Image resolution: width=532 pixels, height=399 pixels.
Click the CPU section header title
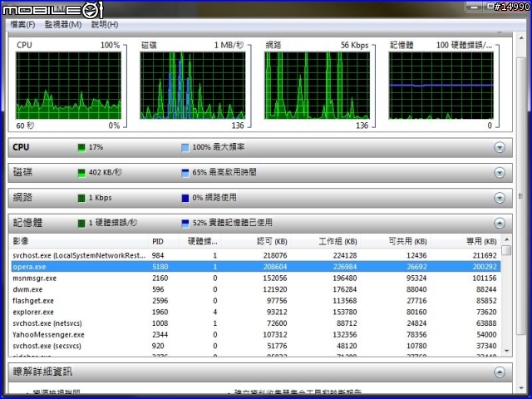pos(21,147)
